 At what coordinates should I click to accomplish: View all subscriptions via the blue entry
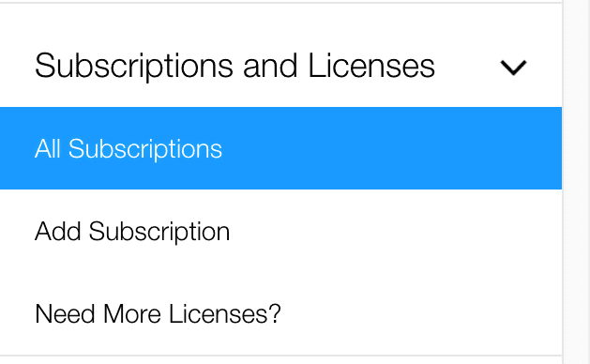coord(280,148)
